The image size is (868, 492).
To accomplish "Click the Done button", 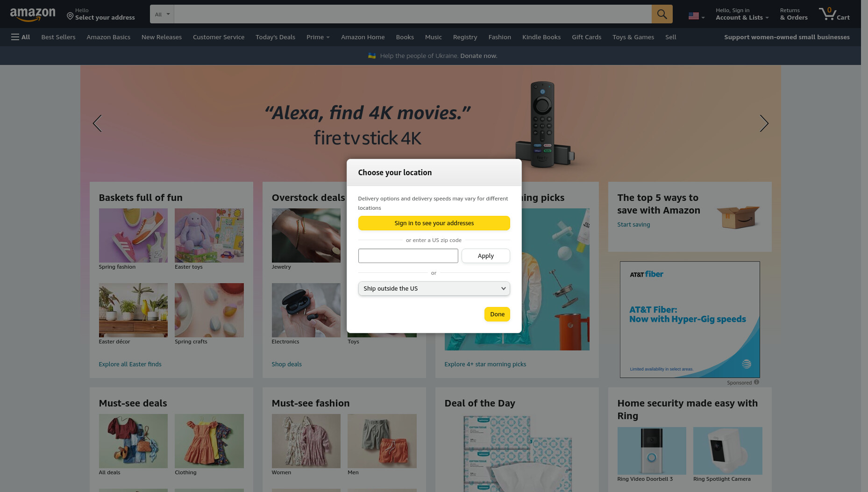I will point(497,314).
